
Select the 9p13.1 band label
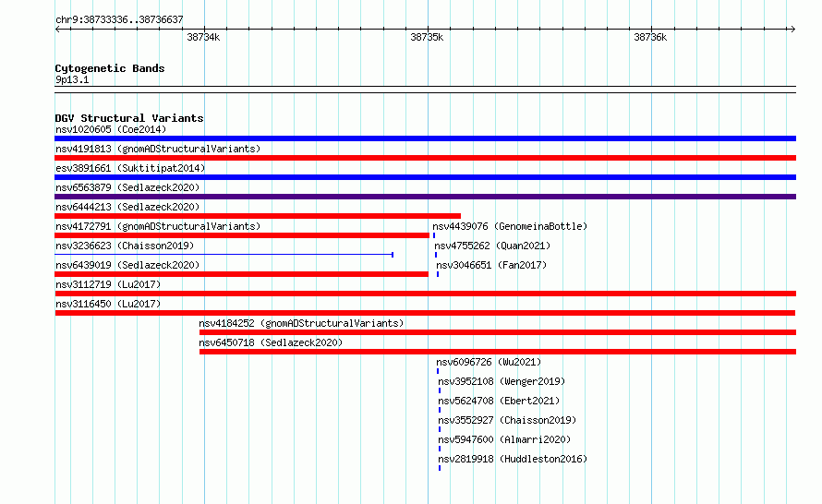click(72, 79)
